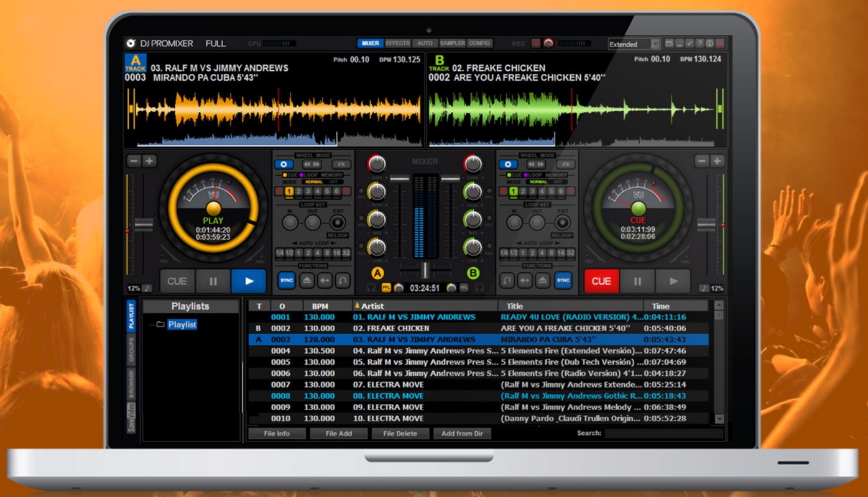Screen dimensions: 868x497
Task: Click the rewind/fast-forward wheel mode on deck B
Action: point(537,165)
